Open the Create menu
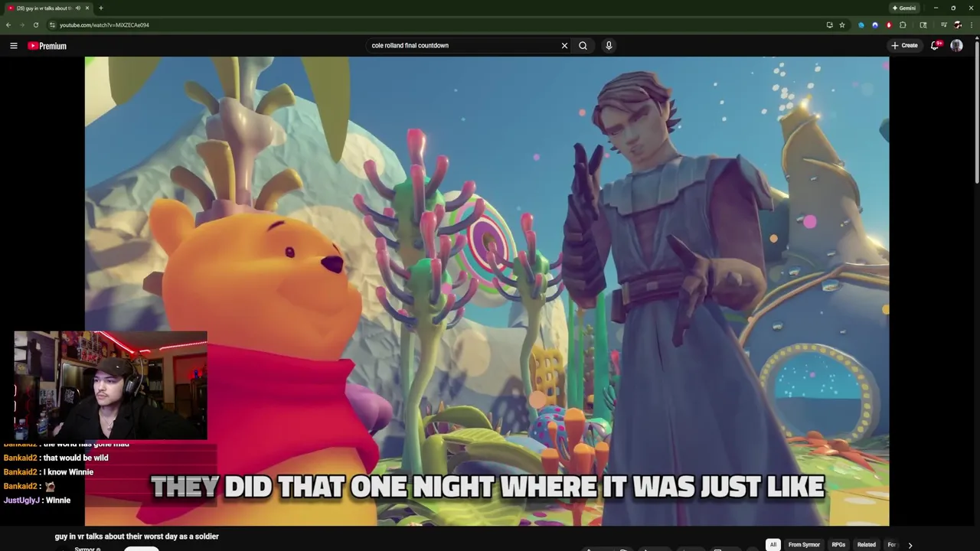This screenshot has height=551, width=980. point(904,46)
